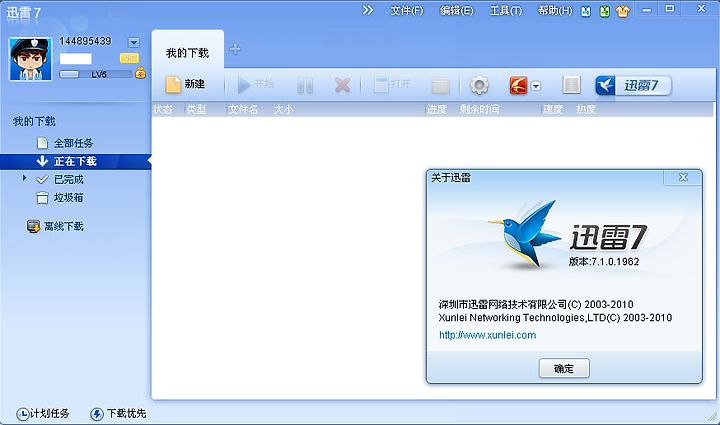Image resolution: width=720 pixels, height=425 pixels.
Task: Click the pause download toolbar icon
Action: point(305,85)
